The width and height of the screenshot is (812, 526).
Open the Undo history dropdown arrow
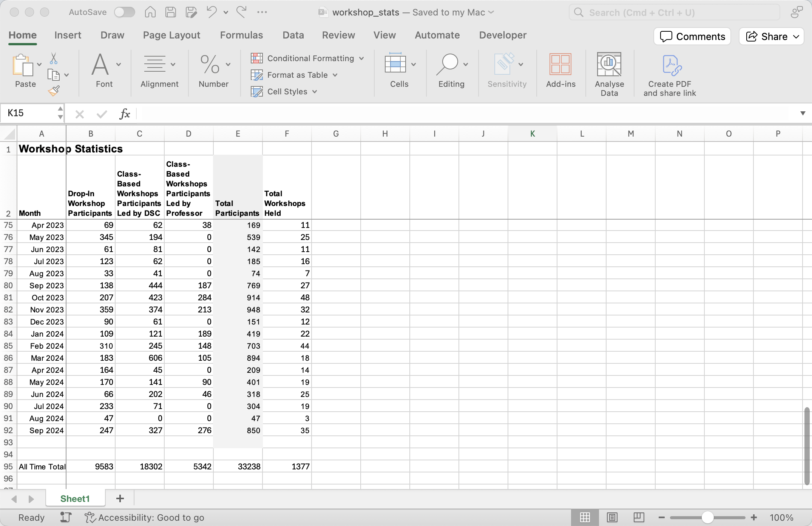click(226, 12)
